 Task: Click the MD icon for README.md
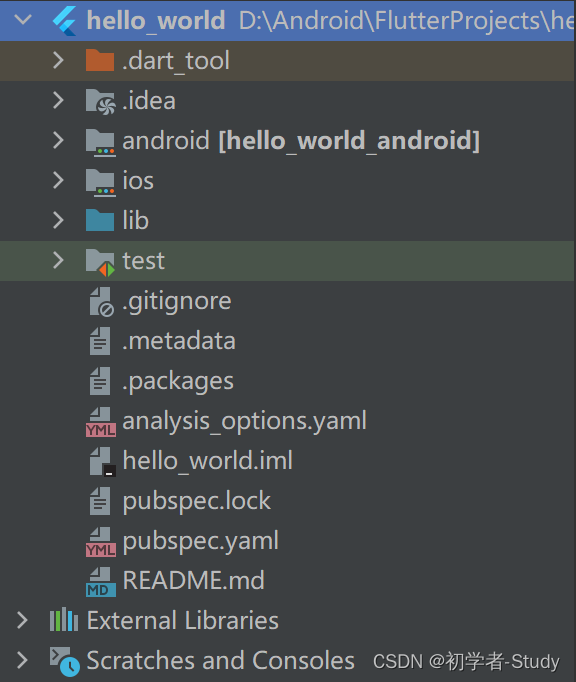(100, 582)
